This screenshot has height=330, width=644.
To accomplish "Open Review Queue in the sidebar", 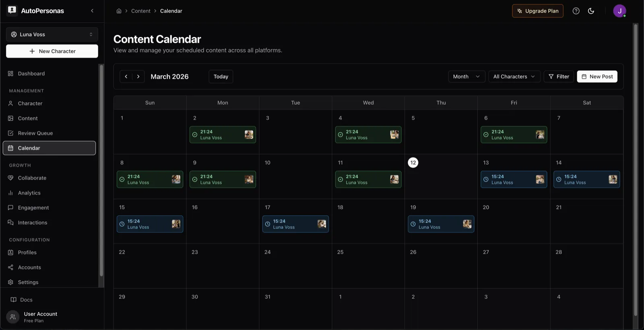I will 49,133.
